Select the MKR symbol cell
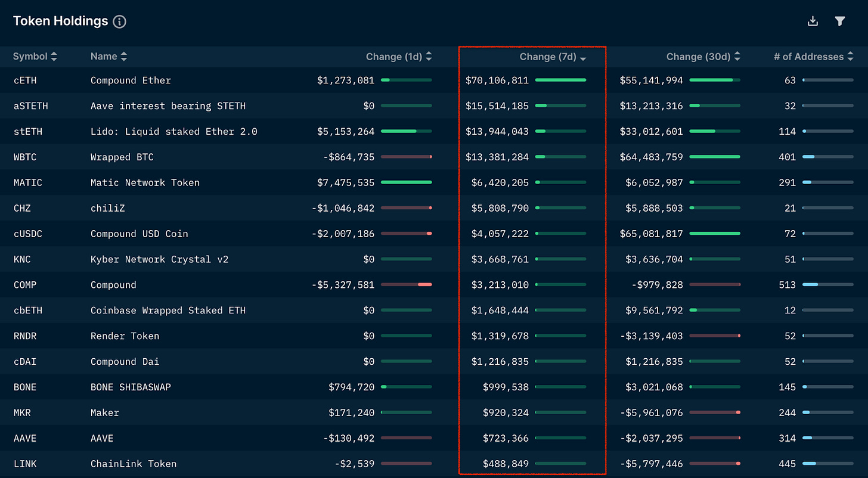868x478 pixels. coord(22,413)
